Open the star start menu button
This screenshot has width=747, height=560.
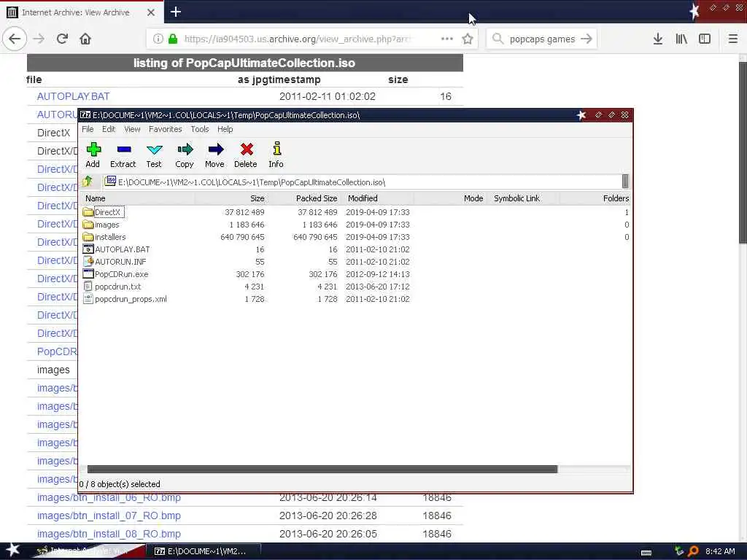click(x=13, y=551)
